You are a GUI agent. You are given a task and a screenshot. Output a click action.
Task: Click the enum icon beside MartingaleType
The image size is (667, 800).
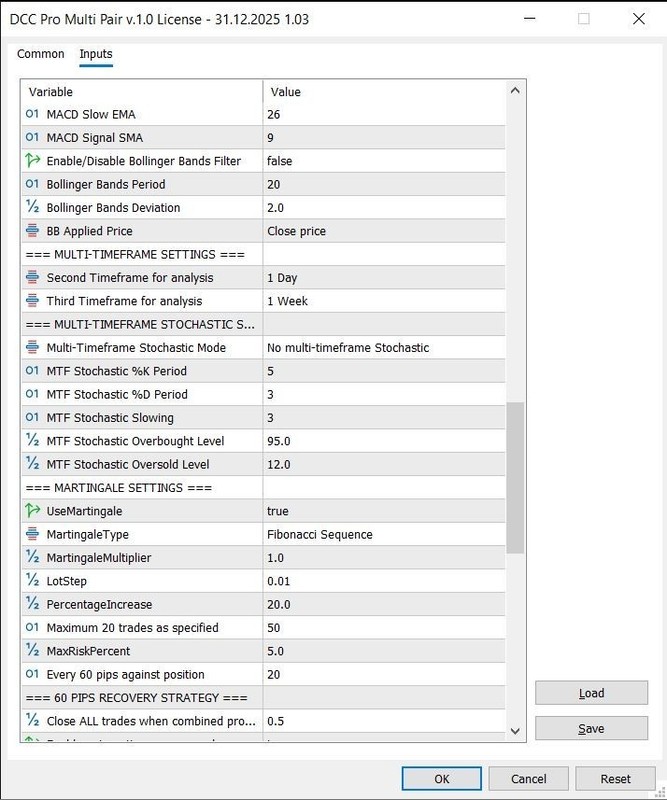click(32, 534)
